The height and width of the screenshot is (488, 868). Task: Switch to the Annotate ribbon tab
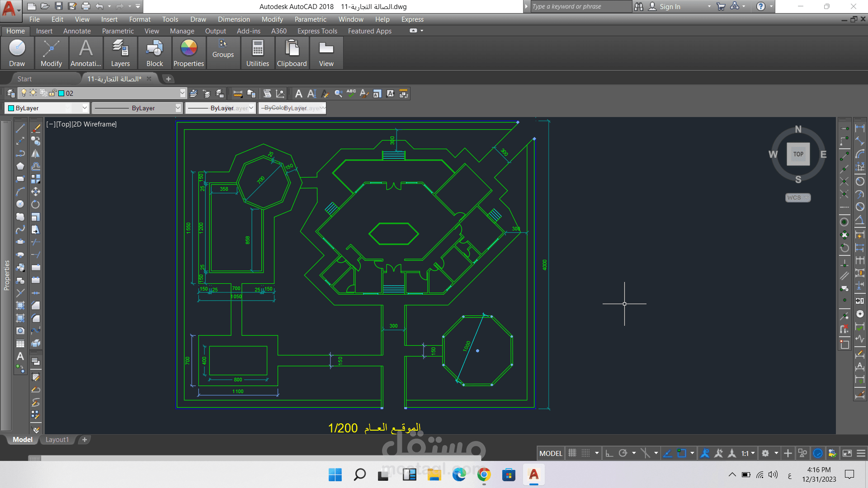77,31
